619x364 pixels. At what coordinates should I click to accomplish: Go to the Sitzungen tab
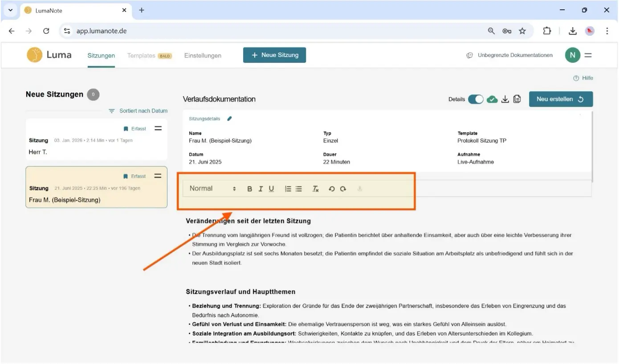(x=101, y=56)
